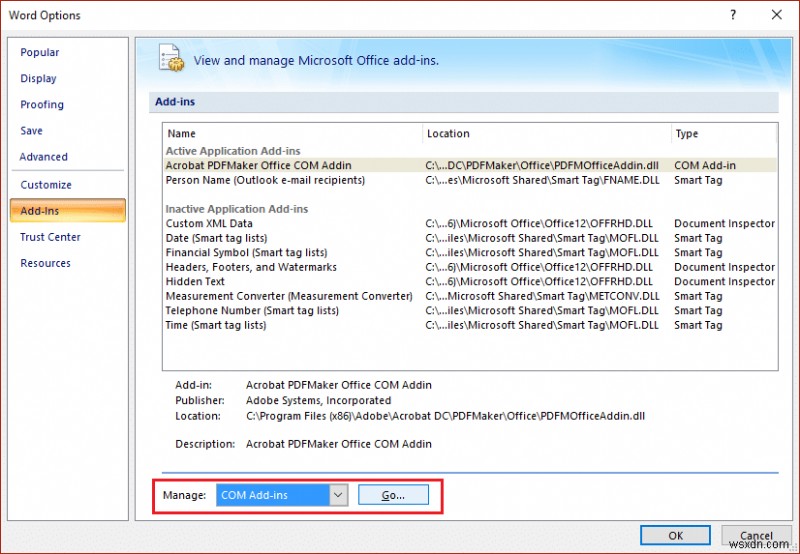This screenshot has width=800, height=554.
Task: Sort by the Name column header
Action: (x=292, y=133)
